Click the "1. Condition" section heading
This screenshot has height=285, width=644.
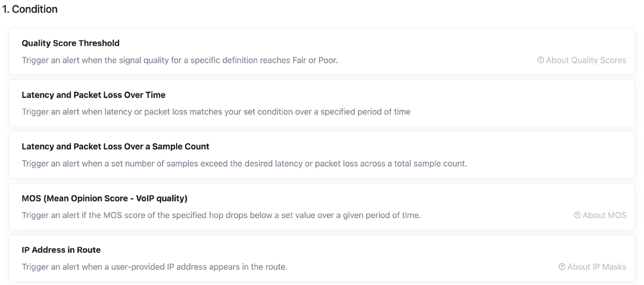tap(31, 9)
